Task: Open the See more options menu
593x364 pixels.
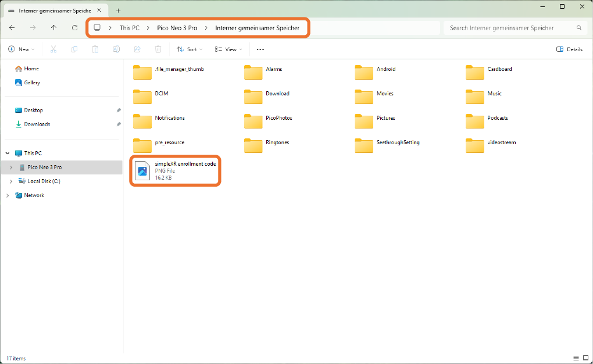Action: pos(260,49)
